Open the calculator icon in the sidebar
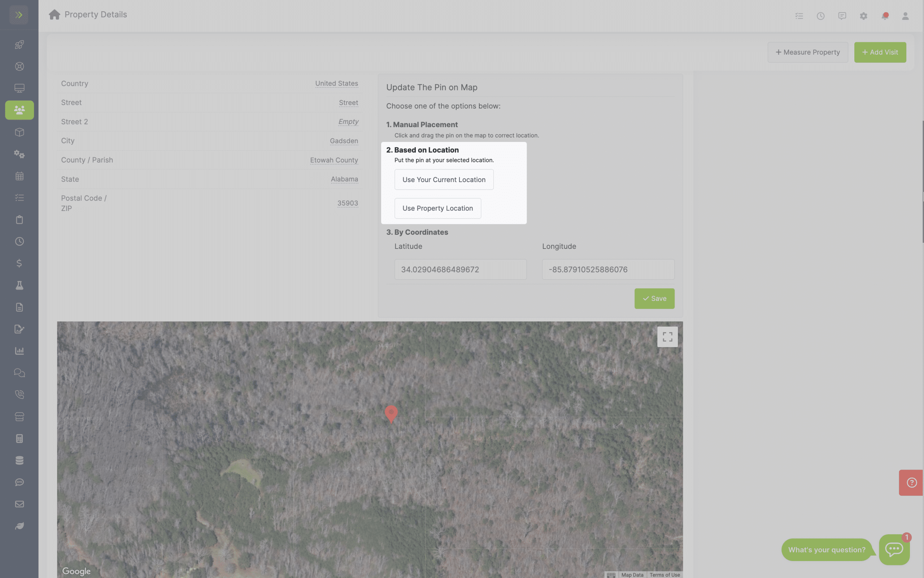 [x=19, y=439]
